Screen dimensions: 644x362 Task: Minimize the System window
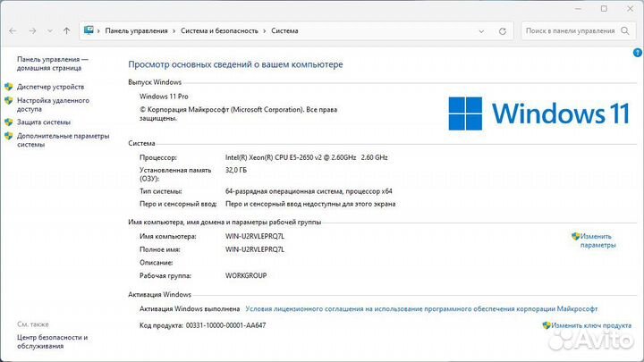point(578,9)
